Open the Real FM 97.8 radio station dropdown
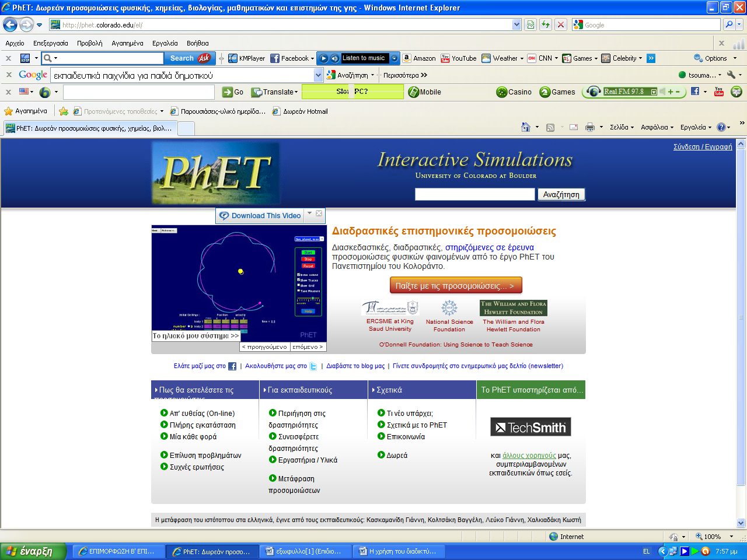 click(x=654, y=92)
